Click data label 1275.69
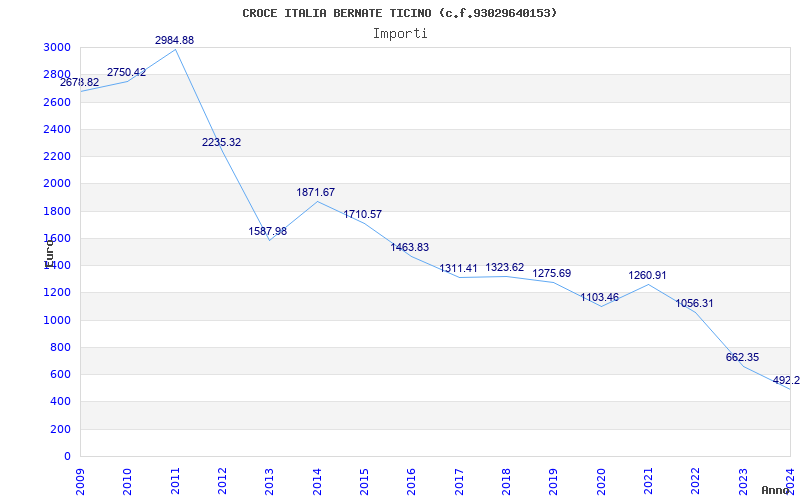Screen dimensions: 800x500 [552, 273]
